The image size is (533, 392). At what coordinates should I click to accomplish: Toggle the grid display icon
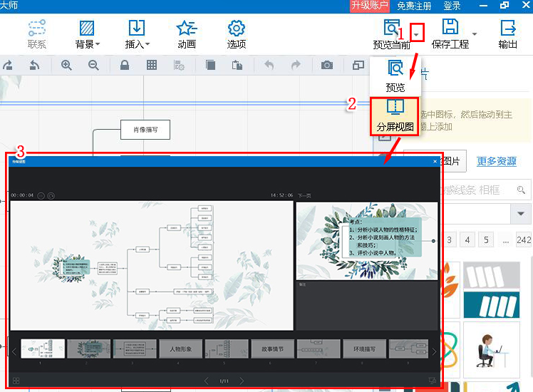tap(152, 66)
